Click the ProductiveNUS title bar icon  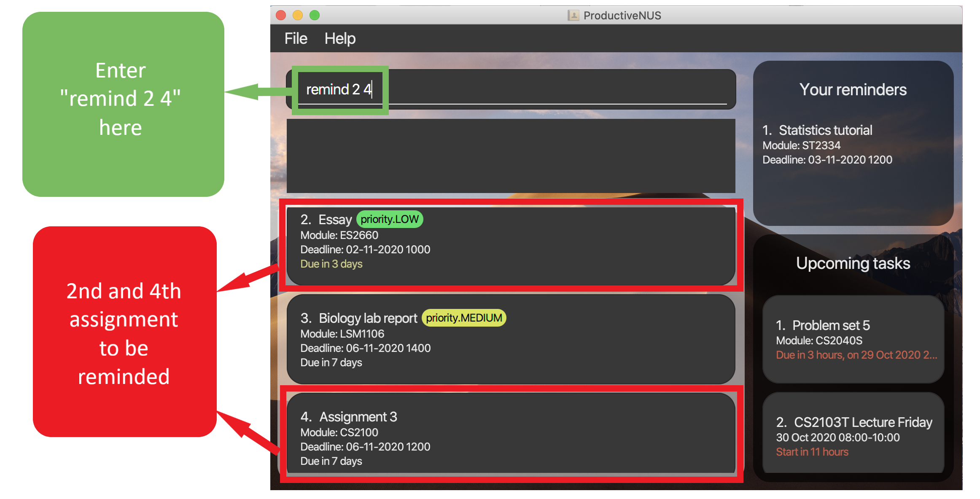[573, 16]
